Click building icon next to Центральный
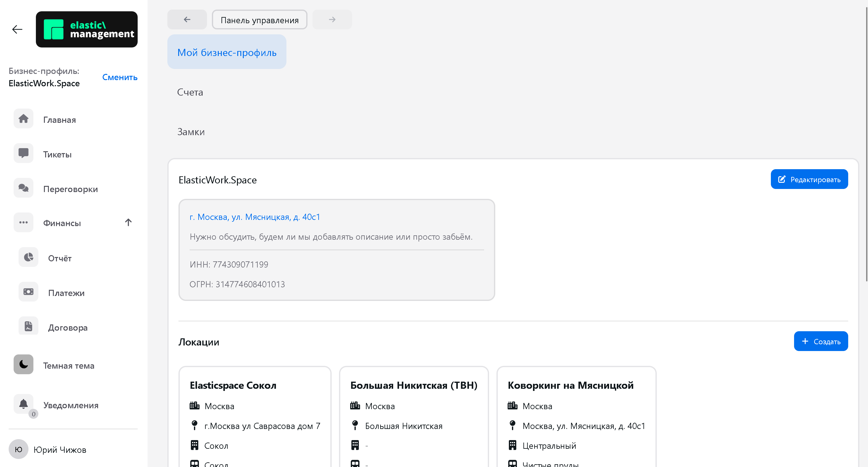The width and height of the screenshot is (868, 467). tap(513, 445)
